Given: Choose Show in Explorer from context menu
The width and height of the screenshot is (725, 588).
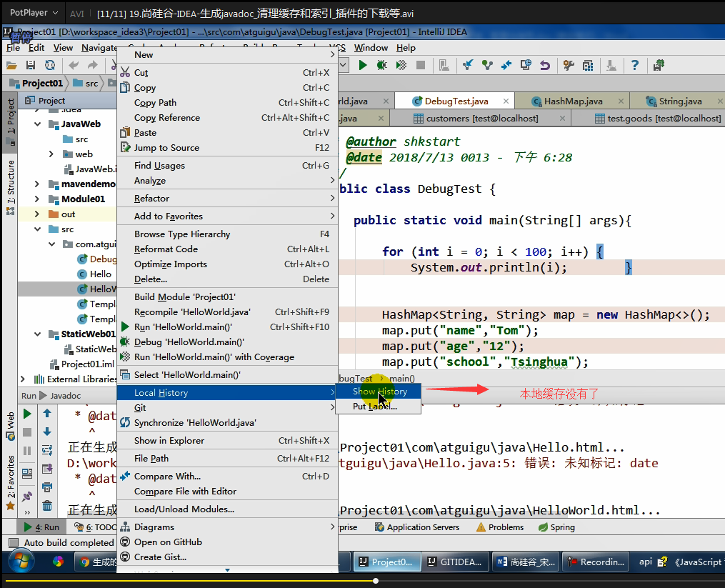Looking at the screenshot, I should pyautogui.click(x=227, y=440).
